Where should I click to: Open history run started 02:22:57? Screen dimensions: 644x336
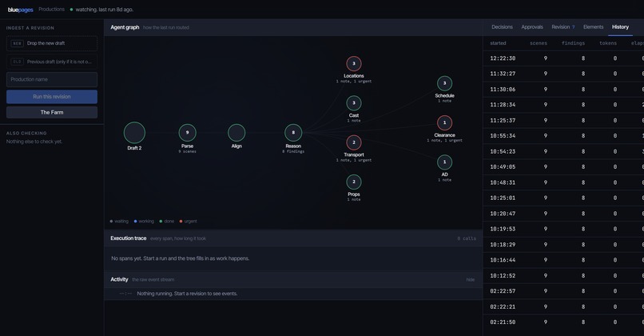(563, 291)
